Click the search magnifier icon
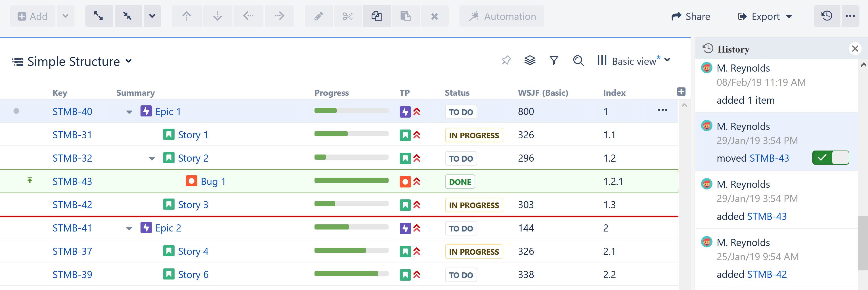868x290 pixels. (x=578, y=61)
